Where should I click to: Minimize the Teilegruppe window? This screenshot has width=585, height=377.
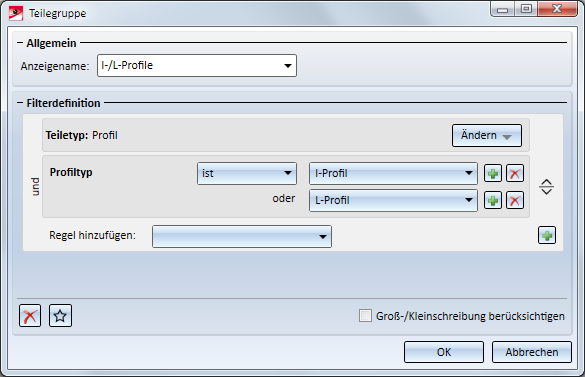pos(502,9)
